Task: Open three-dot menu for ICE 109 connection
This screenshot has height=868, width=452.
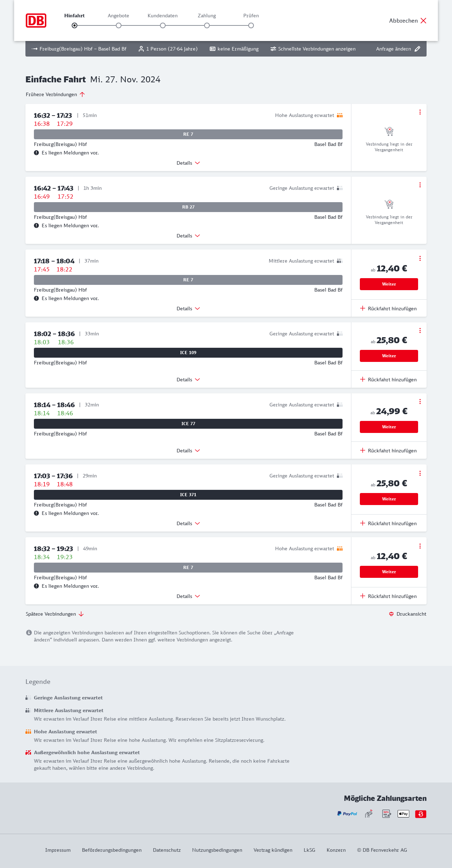Action: (420, 330)
